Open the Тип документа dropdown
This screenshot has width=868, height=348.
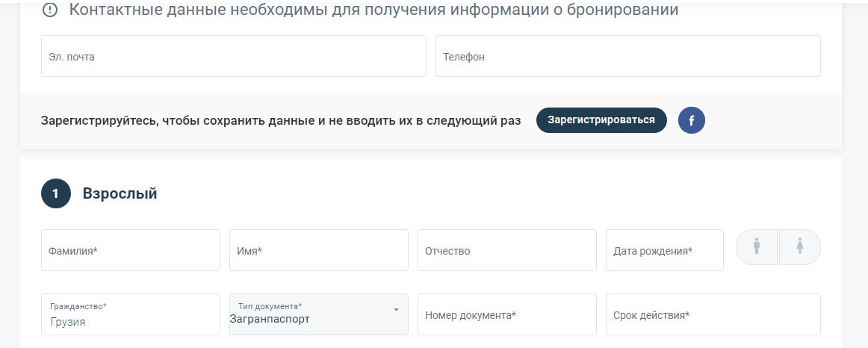[318, 314]
